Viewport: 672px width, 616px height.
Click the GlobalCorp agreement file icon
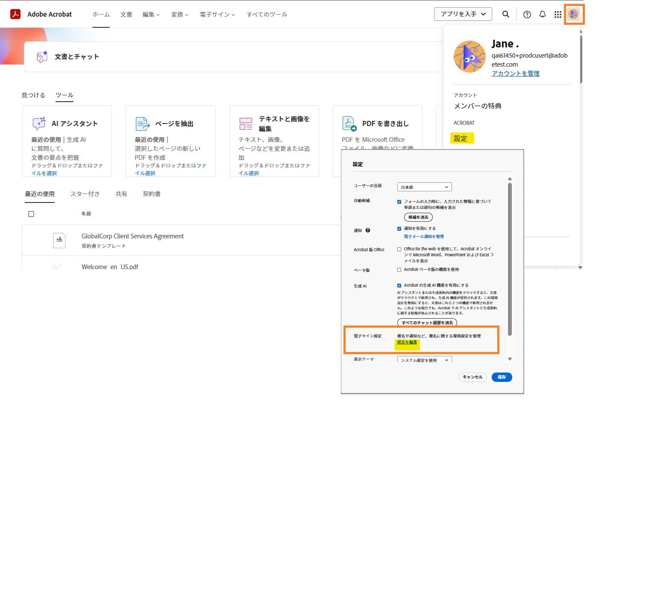pyautogui.click(x=59, y=240)
